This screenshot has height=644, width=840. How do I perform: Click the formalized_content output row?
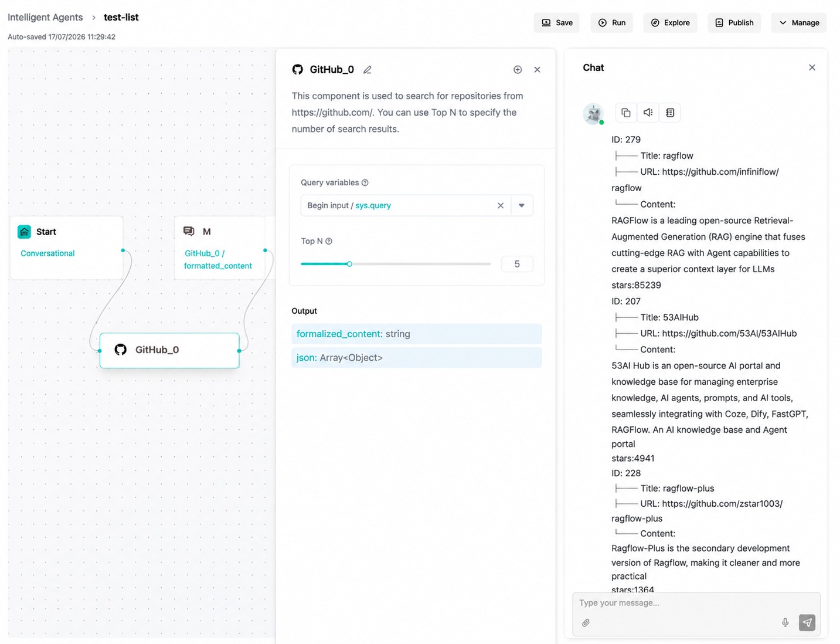click(x=417, y=334)
